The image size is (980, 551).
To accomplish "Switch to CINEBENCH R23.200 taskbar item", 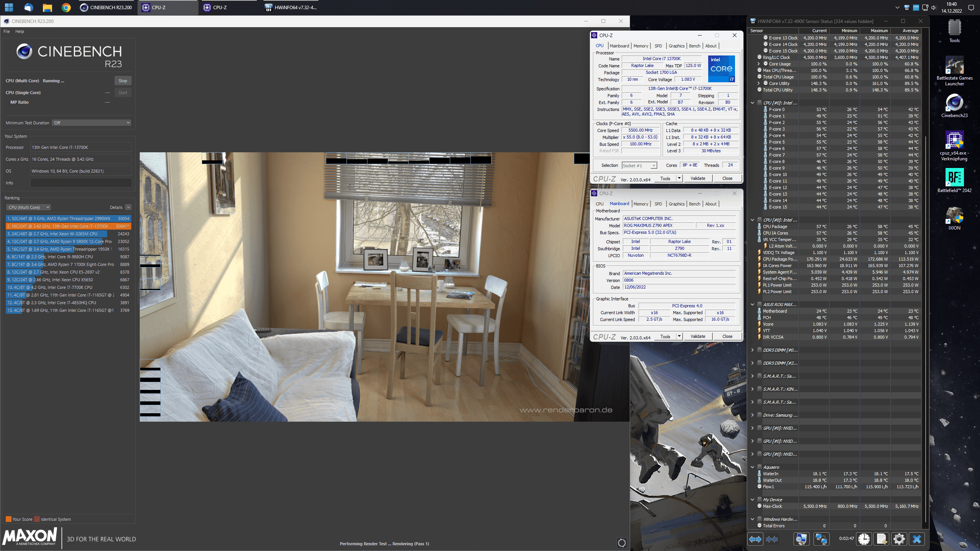I will [106, 7].
